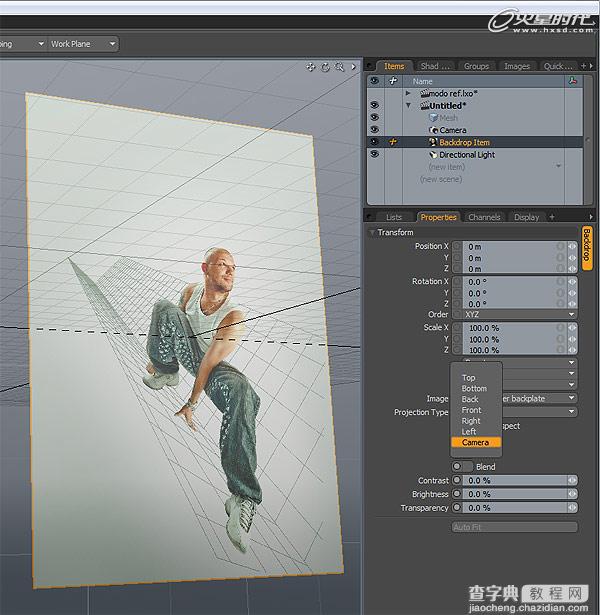Open the new item dropdown arrow

558,166
